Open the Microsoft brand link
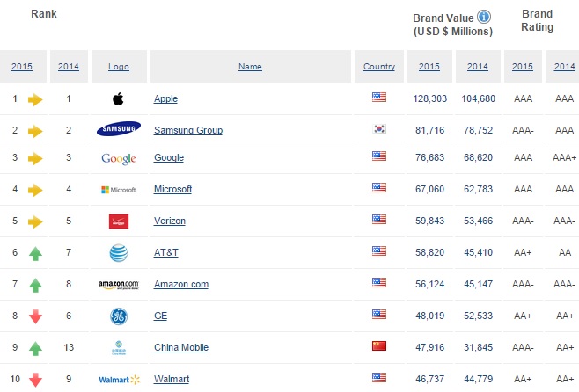Screen dimensions: 579x392 172,189
